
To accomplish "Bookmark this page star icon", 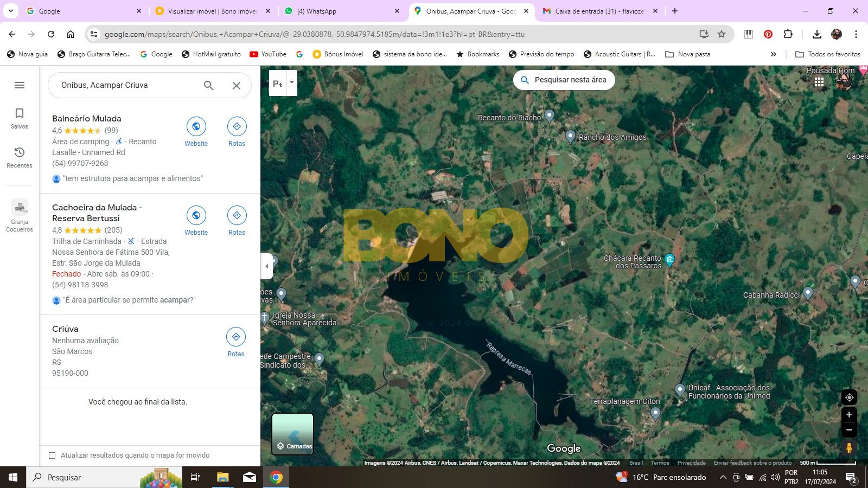I will pos(722,34).
